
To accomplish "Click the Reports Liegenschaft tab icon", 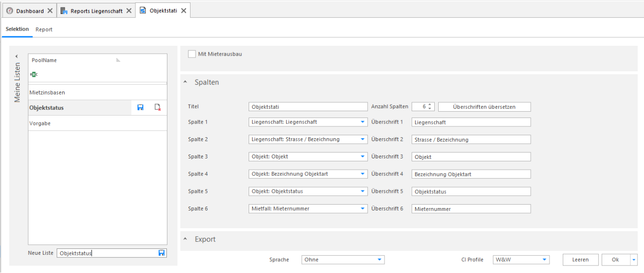I will pos(64,11).
